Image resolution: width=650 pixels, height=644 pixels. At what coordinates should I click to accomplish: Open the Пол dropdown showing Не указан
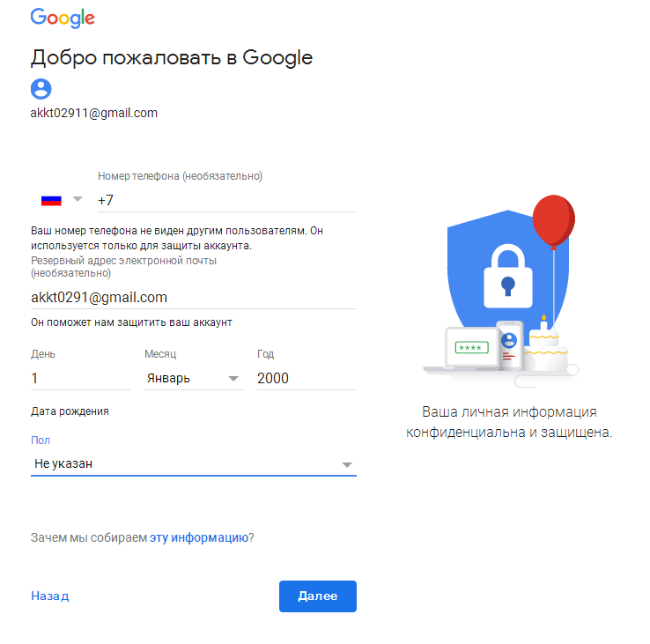(x=194, y=464)
